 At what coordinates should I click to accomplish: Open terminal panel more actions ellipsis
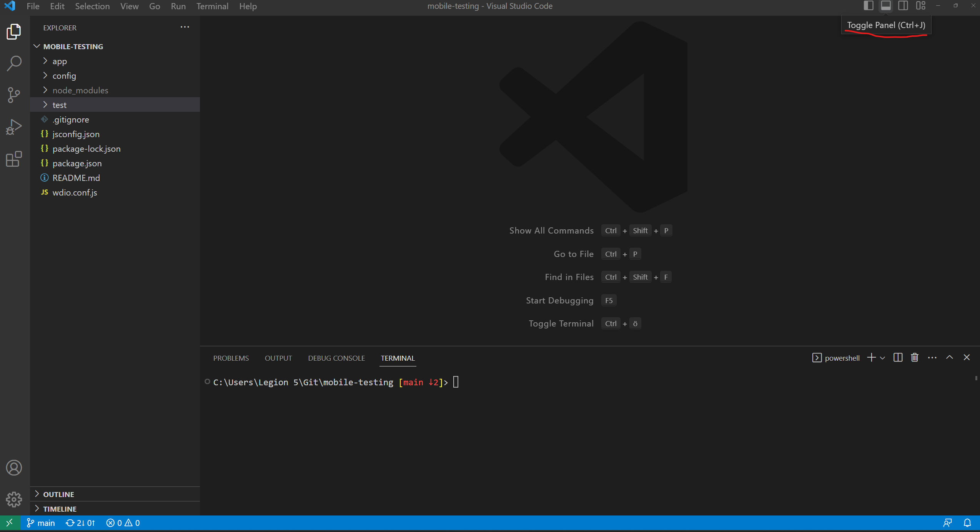tap(932, 358)
